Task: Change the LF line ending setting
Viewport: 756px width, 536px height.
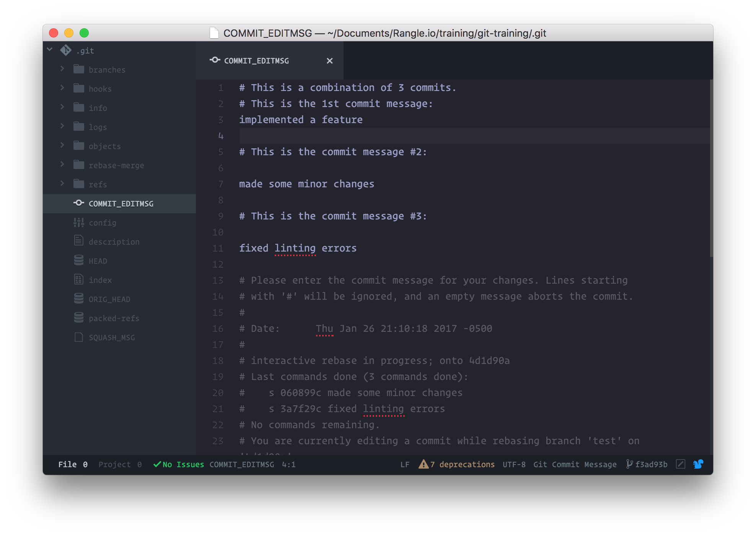Action: (405, 465)
